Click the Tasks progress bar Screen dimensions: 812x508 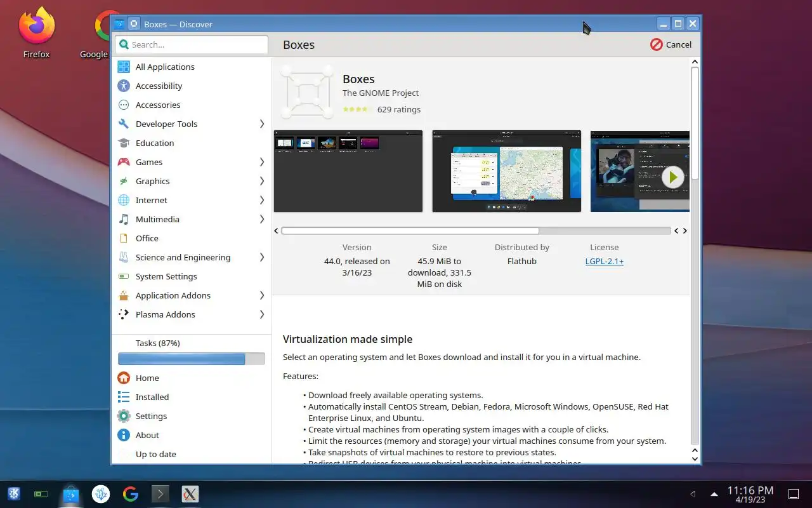tap(192, 359)
